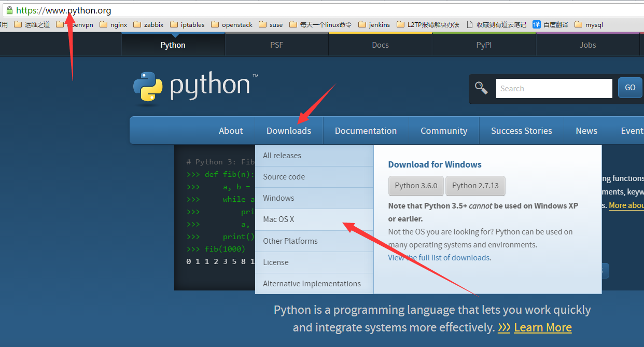Select All releases from Downloads menu
Image resolution: width=644 pixels, height=347 pixels.
[x=314, y=156]
